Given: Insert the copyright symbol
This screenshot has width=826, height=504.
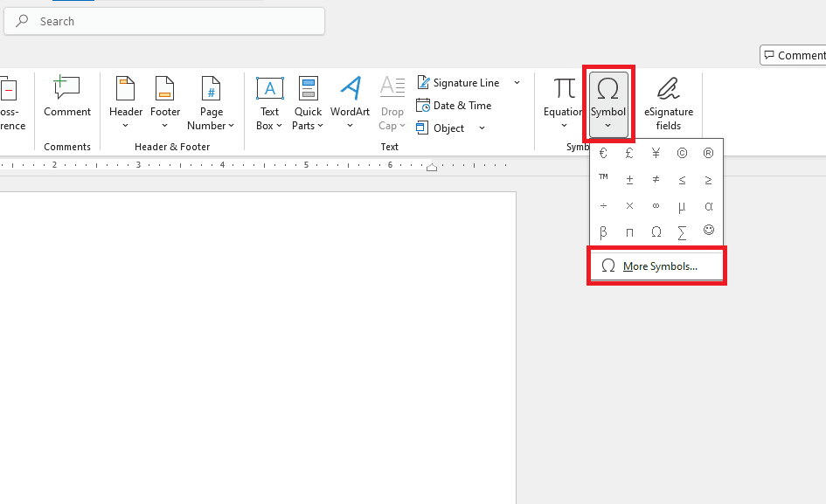Looking at the screenshot, I should (x=682, y=153).
